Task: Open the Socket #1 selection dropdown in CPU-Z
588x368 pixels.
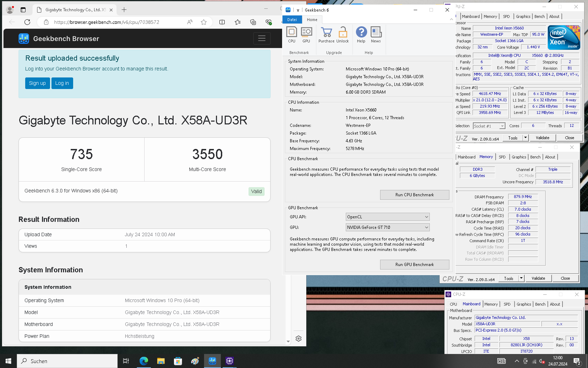Action: tap(489, 126)
